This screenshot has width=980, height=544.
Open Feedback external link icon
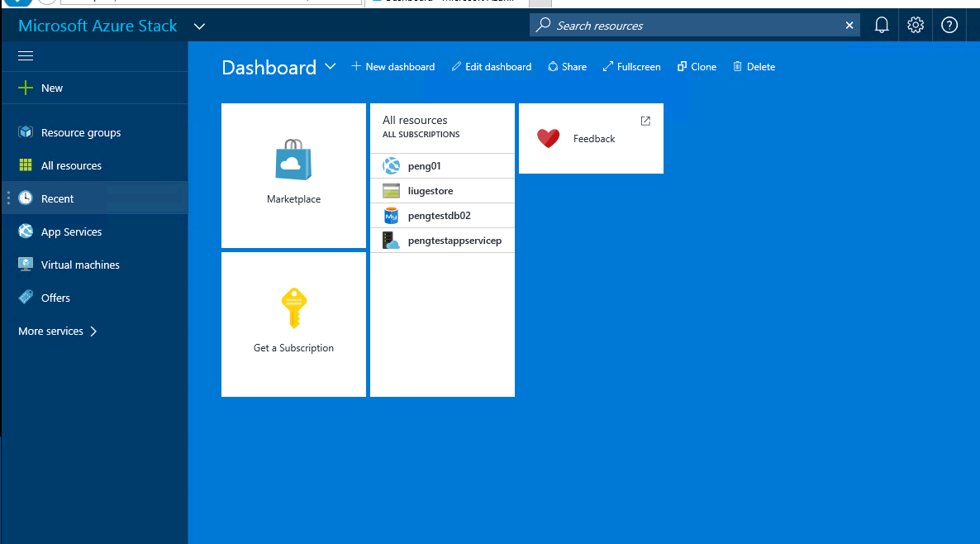point(645,122)
